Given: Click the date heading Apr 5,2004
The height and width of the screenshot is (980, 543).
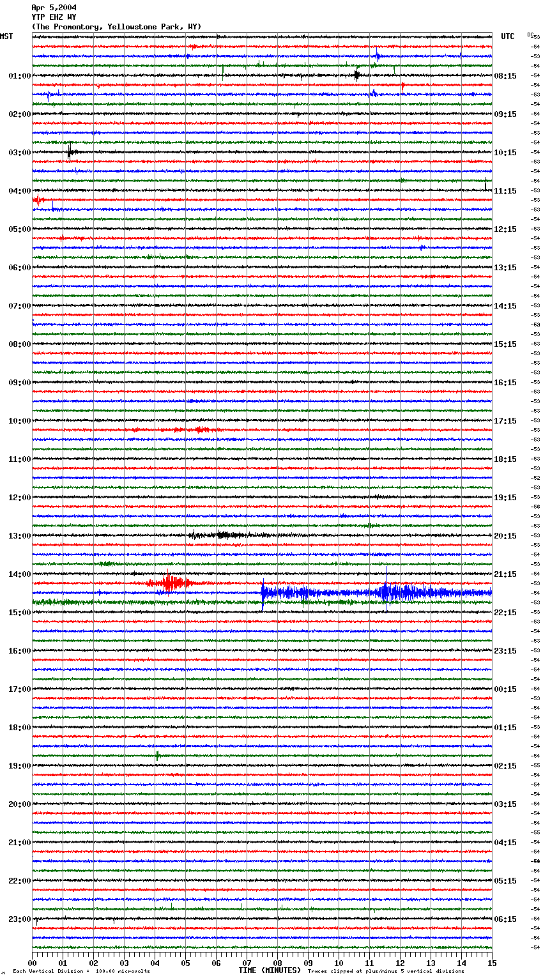Looking at the screenshot, I should 54,8.
